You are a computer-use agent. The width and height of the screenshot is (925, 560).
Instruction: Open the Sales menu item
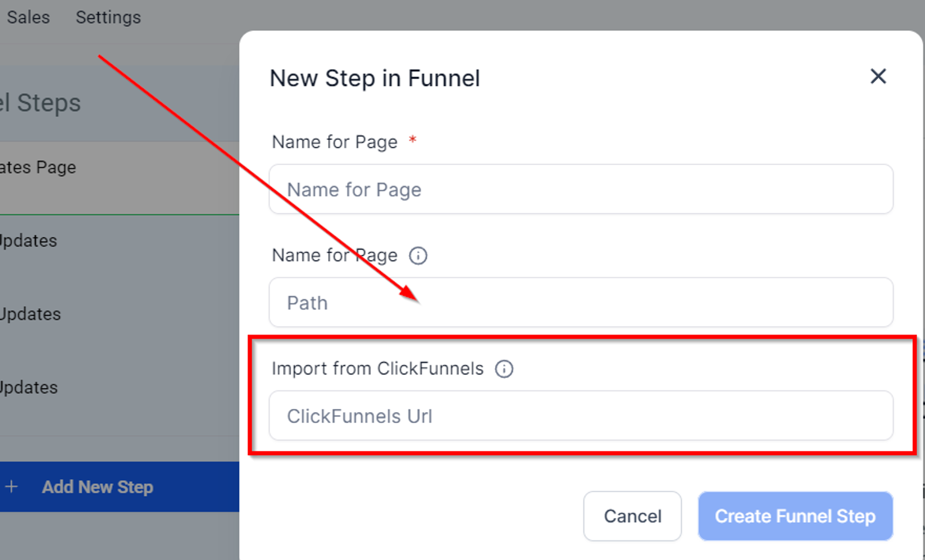pyautogui.click(x=28, y=18)
